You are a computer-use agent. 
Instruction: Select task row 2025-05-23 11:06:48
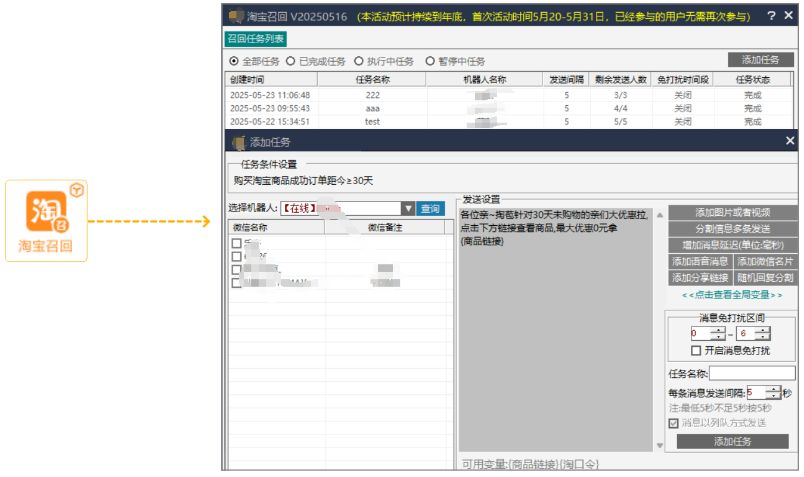click(x=509, y=95)
